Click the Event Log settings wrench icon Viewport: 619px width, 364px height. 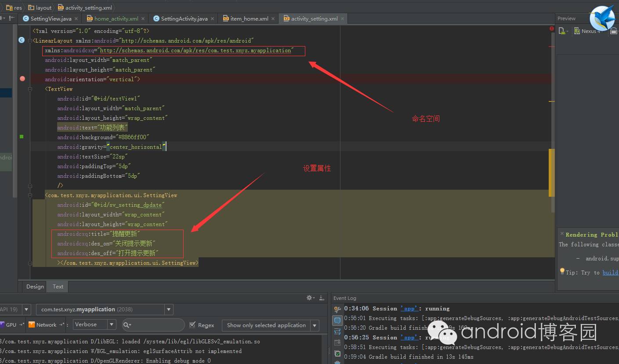tap(337, 309)
